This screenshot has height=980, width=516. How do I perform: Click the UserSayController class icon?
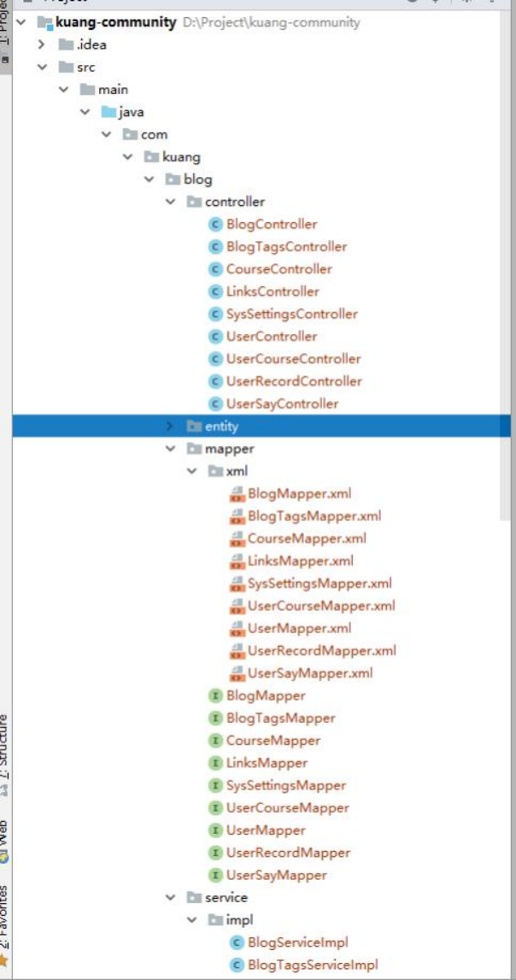[x=215, y=404]
